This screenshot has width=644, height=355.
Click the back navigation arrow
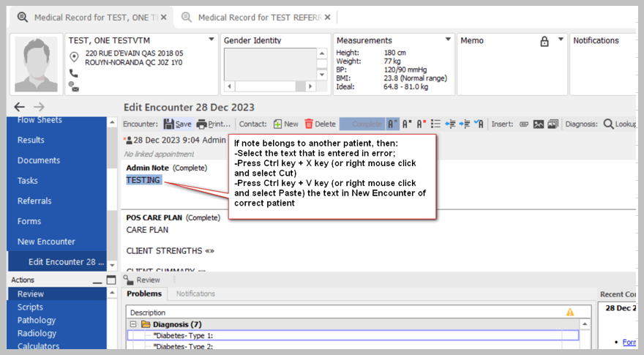[x=20, y=107]
